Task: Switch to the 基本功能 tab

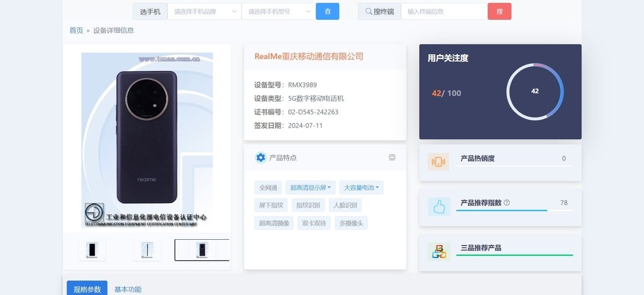Action: click(x=128, y=289)
